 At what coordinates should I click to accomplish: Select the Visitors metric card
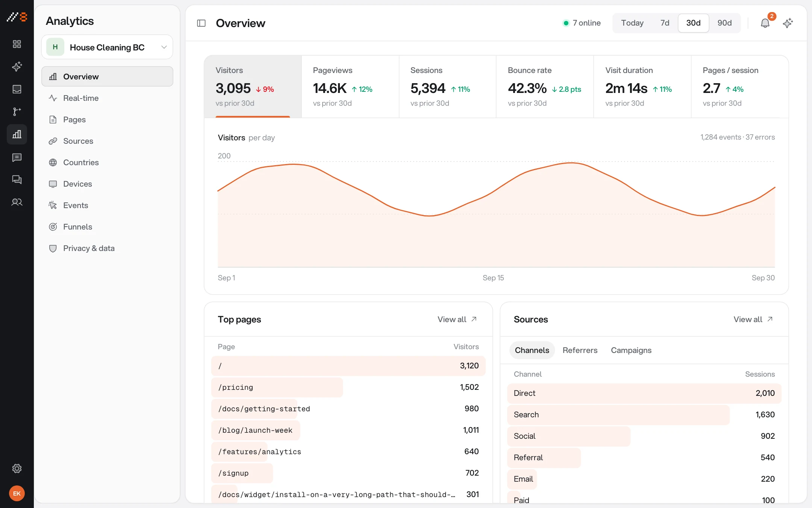point(253,87)
